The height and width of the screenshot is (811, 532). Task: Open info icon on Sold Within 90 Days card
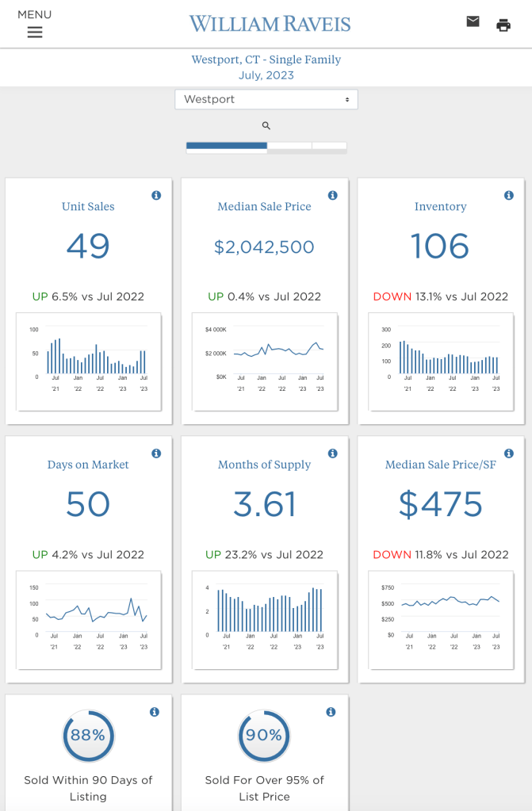(155, 713)
